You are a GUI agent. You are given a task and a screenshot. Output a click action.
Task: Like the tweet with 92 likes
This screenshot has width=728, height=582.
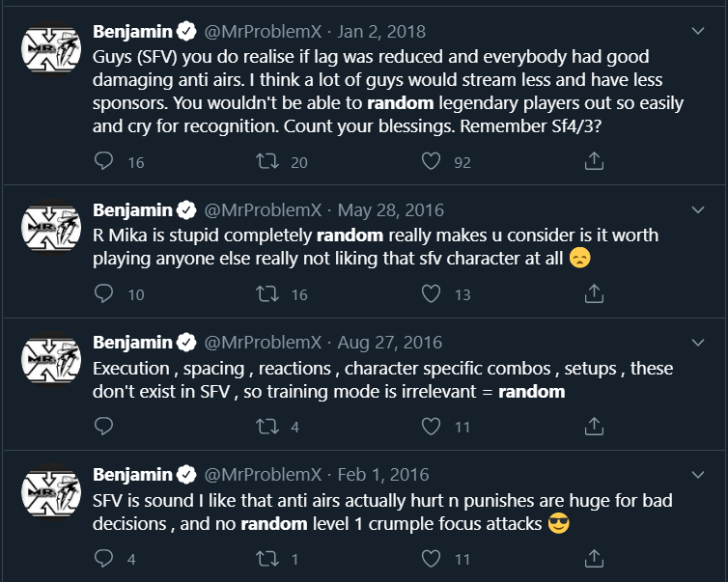pos(432,161)
